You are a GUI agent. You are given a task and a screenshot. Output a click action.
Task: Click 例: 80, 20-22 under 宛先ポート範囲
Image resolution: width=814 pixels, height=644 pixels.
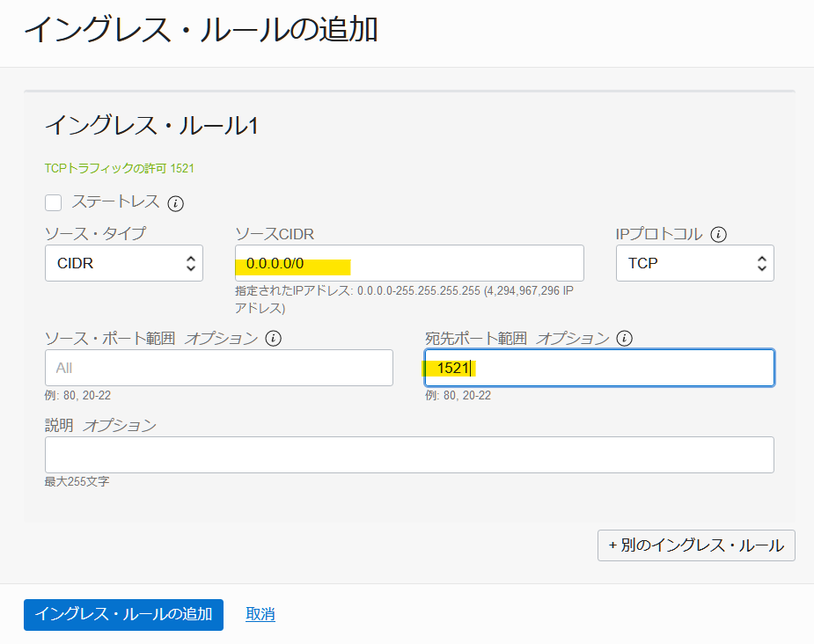[458, 395]
